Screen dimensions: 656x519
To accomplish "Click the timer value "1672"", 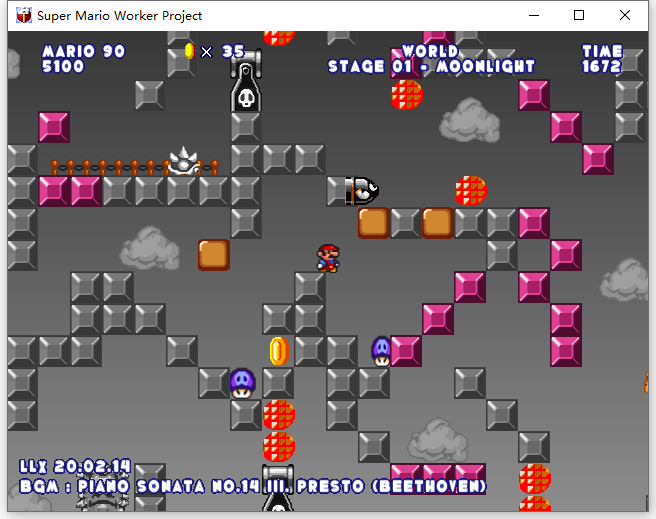I will [601, 66].
